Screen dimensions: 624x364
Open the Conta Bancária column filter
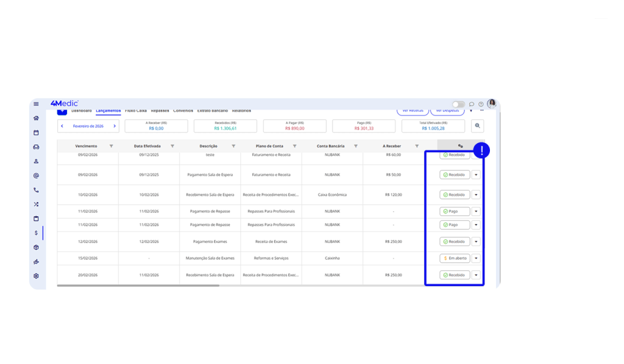(x=356, y=146)
